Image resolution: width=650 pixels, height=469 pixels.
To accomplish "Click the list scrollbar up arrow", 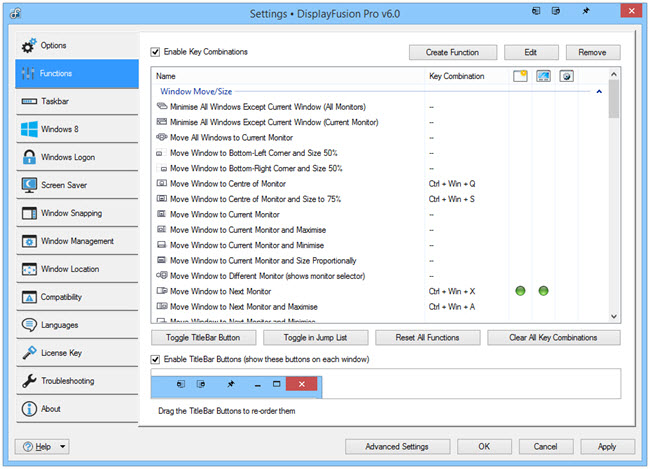I will (x=613, y=76).
